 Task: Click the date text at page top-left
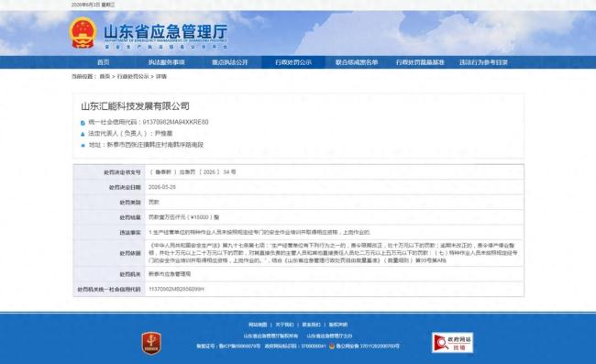(x=93, y=5)
